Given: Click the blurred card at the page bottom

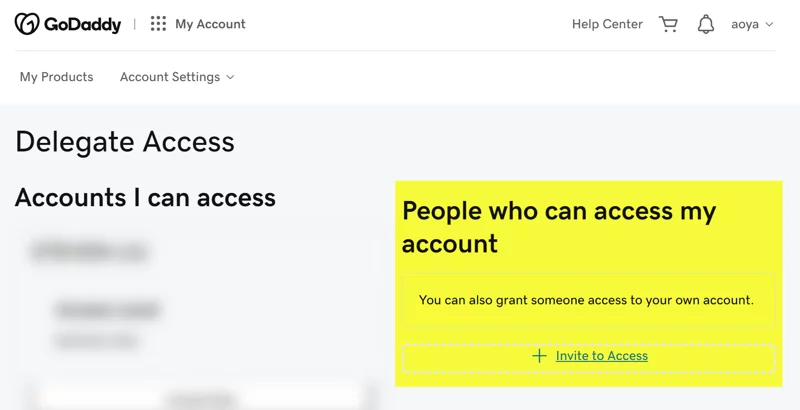Looking at the screenshot, I should pyautogui.click(x=204, y=396).
